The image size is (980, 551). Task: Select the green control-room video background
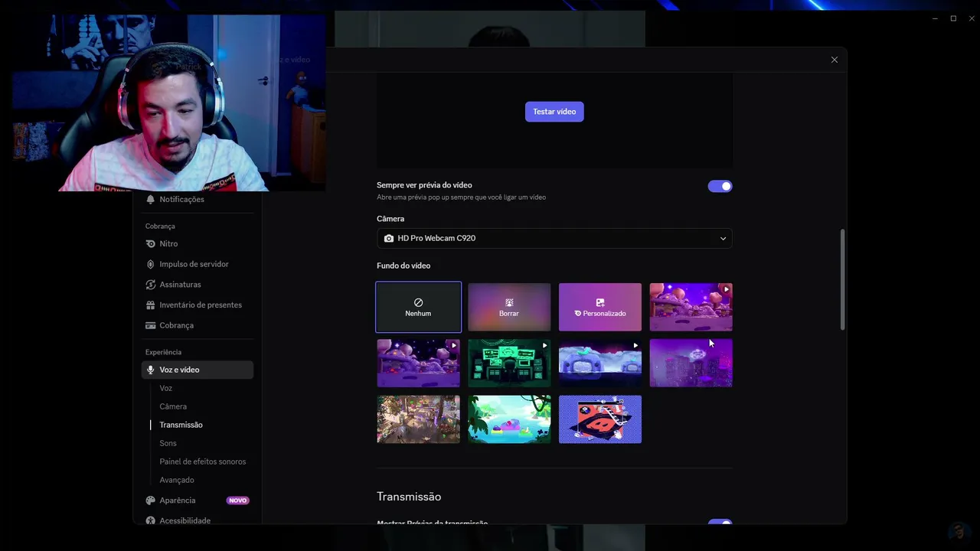tap(509, 363)
